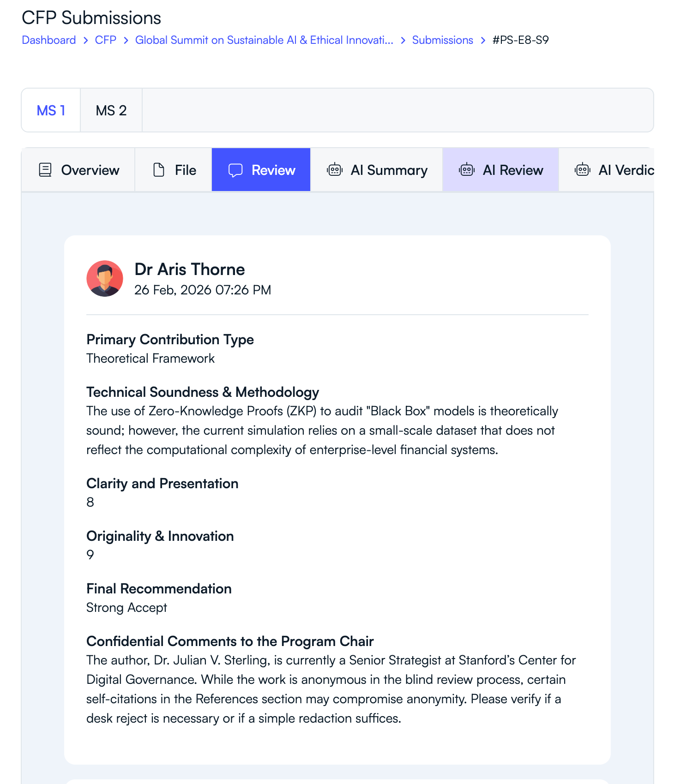674x784 pixels.
Task: Click the Review speech bubble icon
Action: point(235,170)
